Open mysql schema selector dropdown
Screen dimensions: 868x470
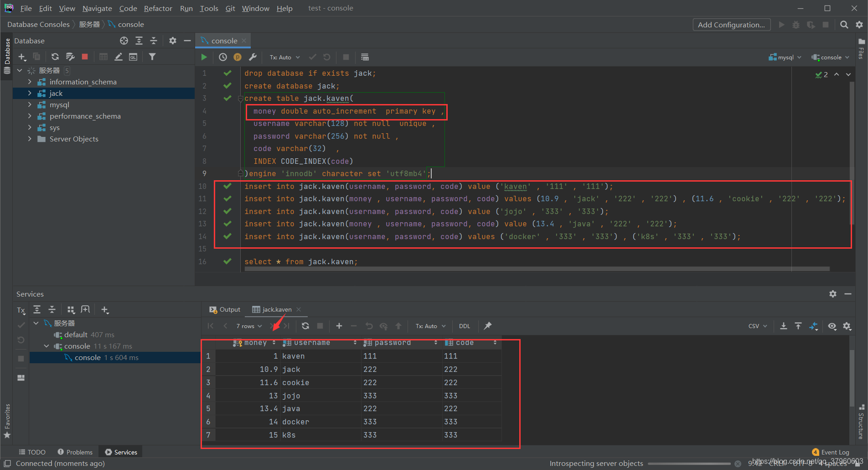coord(785,57)
